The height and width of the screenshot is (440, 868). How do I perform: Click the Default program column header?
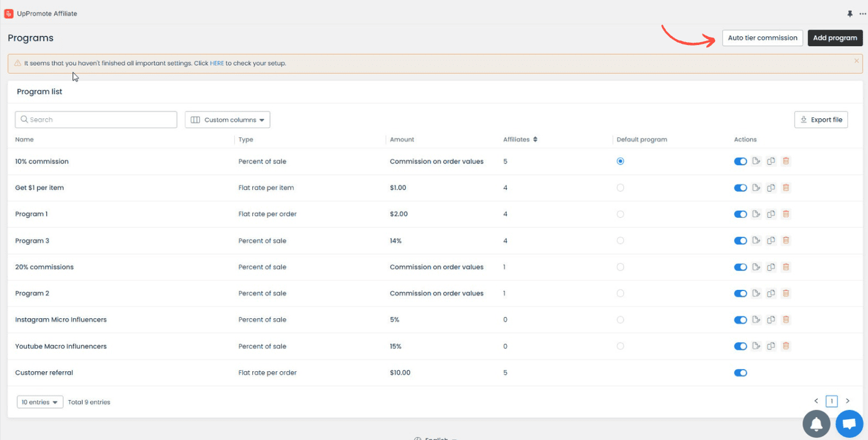642,139
